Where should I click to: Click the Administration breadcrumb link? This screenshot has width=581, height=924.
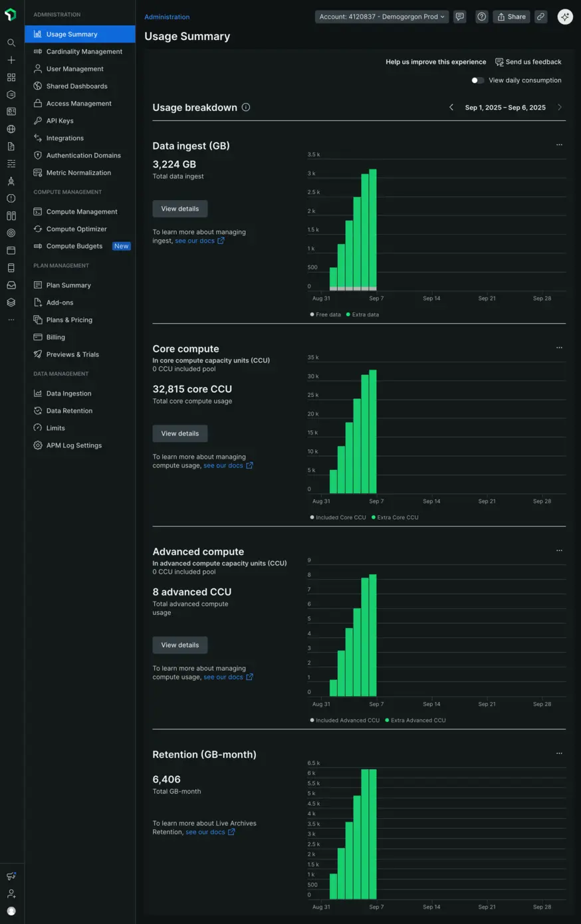(x=167, y=17)
